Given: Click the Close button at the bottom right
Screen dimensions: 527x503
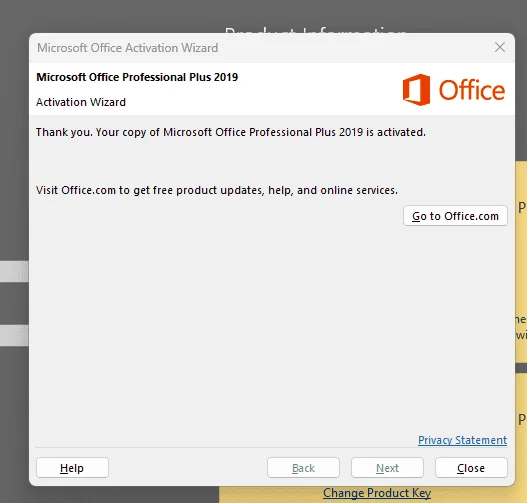Looking at the screenshot, I should coord(471,467).
